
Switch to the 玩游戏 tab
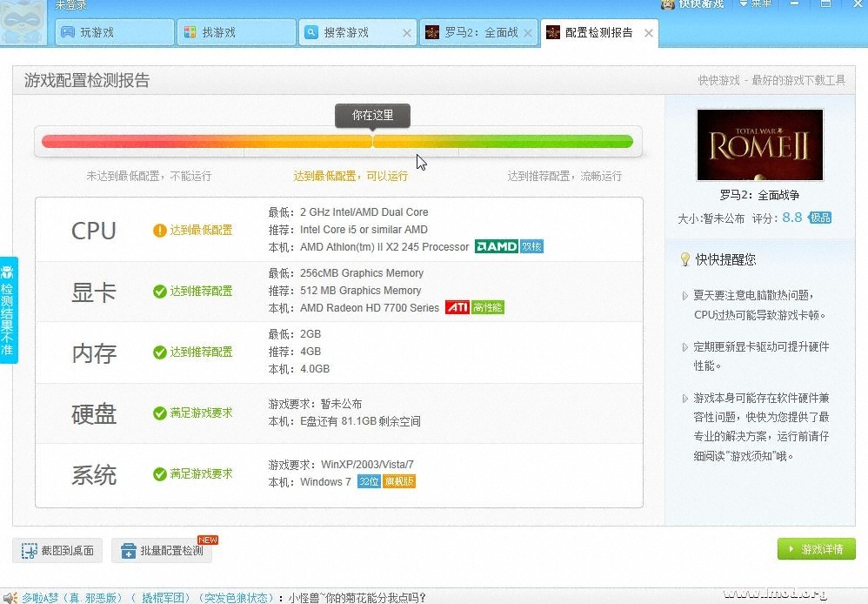coord(115,33)
